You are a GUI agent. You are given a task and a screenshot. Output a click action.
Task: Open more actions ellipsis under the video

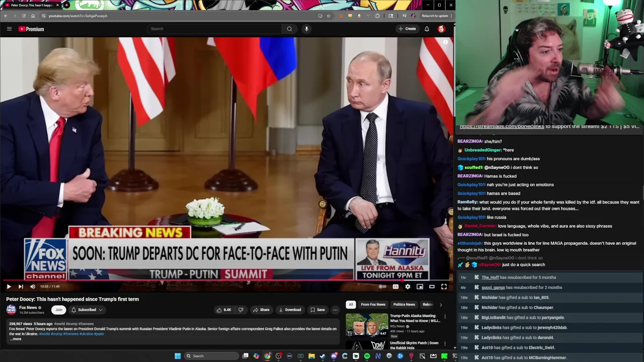[335, 310]
